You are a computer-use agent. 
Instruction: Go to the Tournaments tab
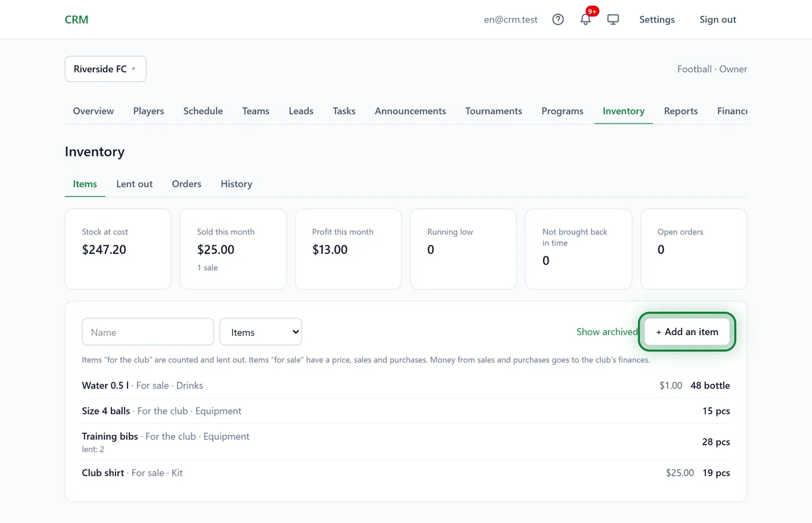[494, 111]
